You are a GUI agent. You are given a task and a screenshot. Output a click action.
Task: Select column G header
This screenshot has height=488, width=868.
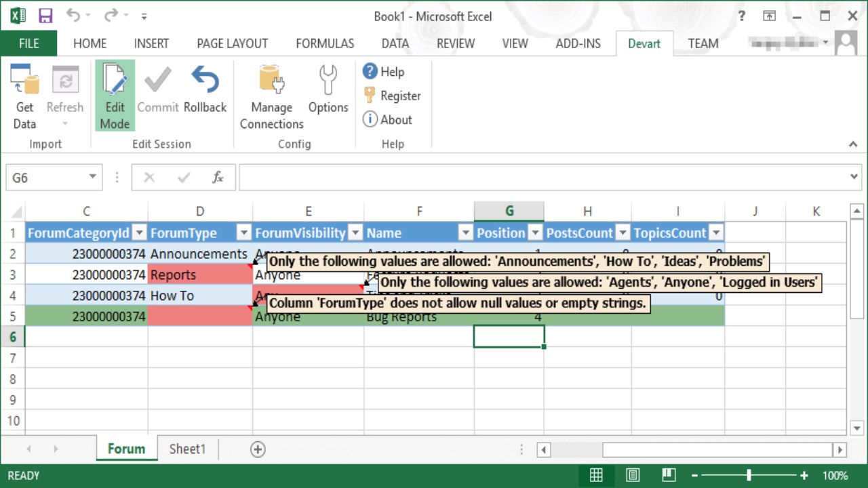[509, 211]
